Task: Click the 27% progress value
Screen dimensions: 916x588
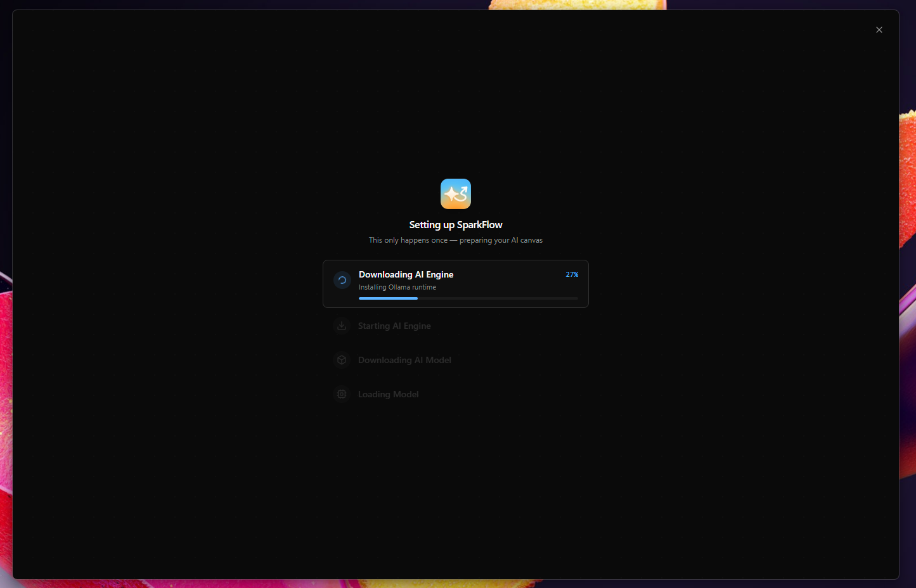Action: pos(572,274)
